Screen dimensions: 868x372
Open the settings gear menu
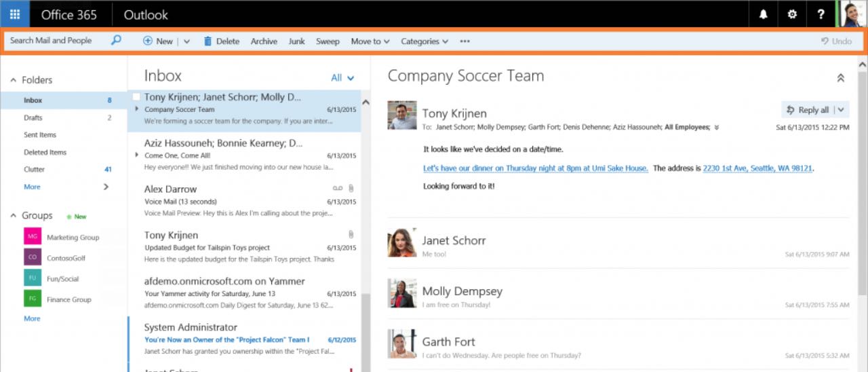point(792,14)
